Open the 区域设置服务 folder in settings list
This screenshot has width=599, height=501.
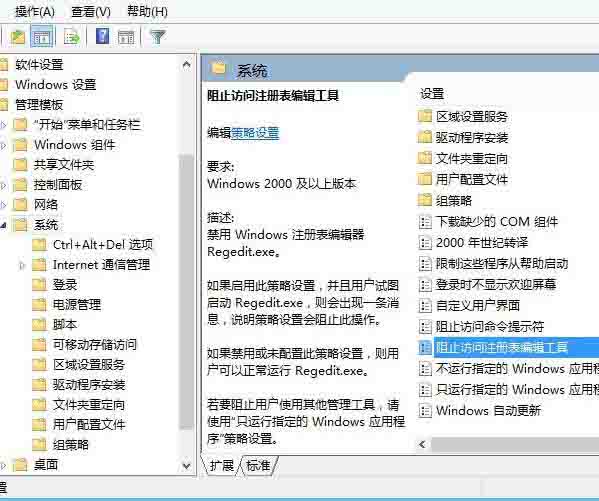471,117
